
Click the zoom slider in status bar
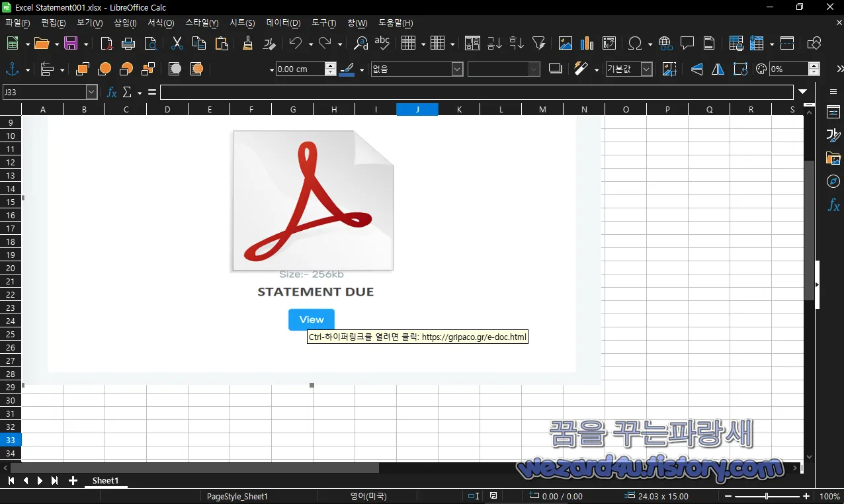point(767,496)
